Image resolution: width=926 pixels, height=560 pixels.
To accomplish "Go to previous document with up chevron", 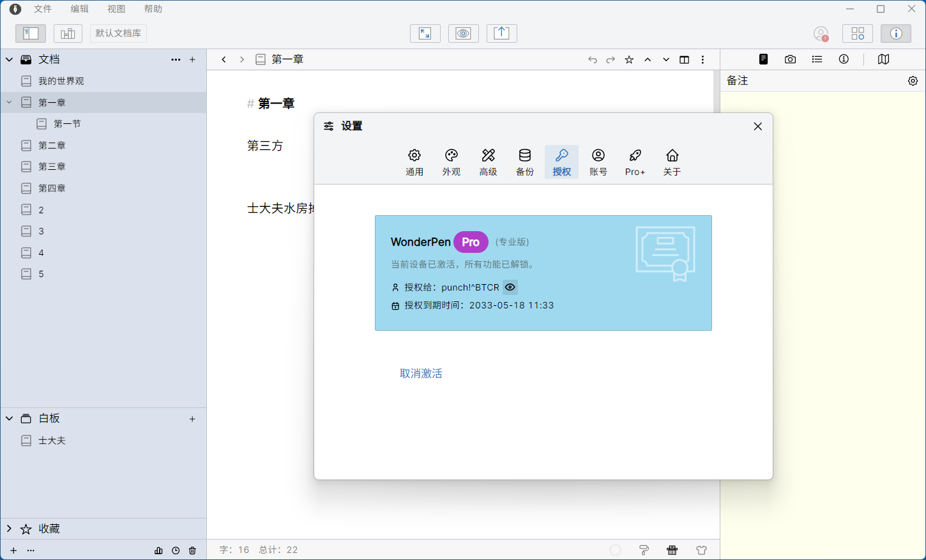I will tap(648, 59).
